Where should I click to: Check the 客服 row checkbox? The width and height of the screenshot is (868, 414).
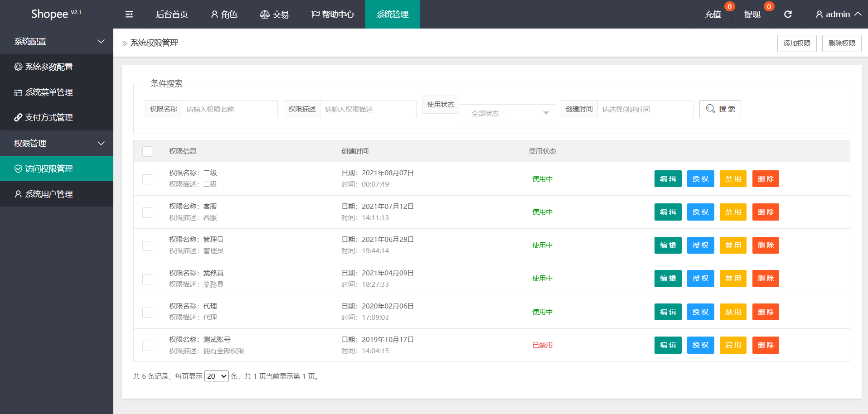coord(147,212)
